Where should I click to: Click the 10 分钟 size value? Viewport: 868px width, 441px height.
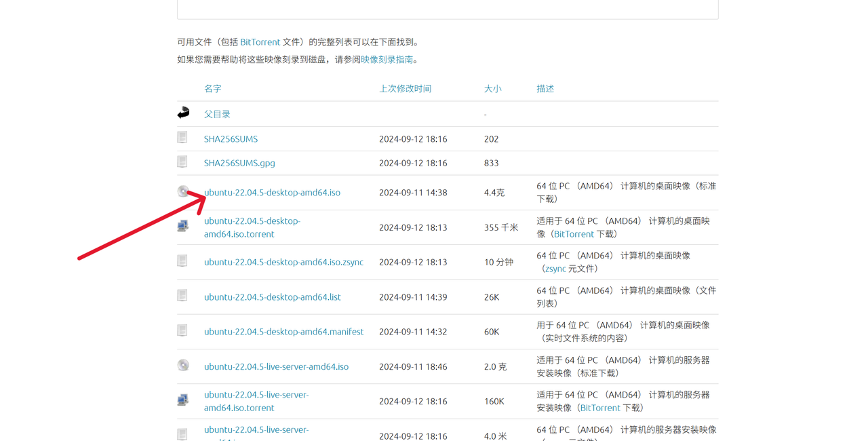[499, 262]
